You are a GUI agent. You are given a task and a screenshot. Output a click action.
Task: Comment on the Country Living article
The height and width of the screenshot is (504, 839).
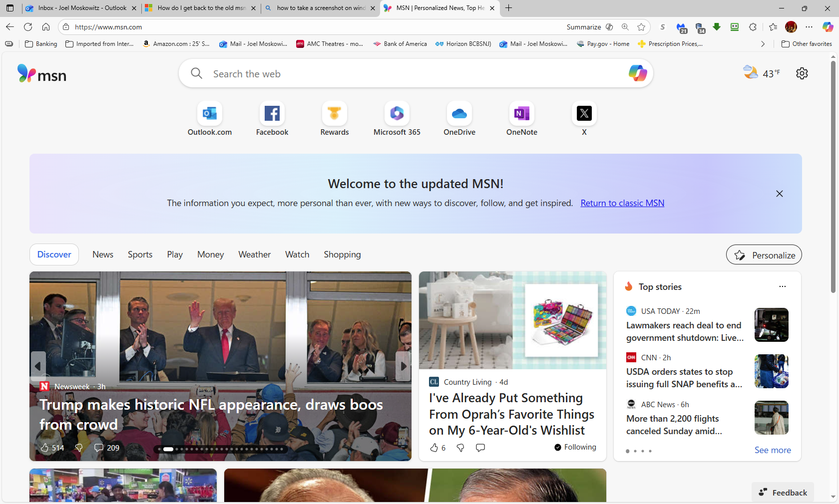coord(480,448)
